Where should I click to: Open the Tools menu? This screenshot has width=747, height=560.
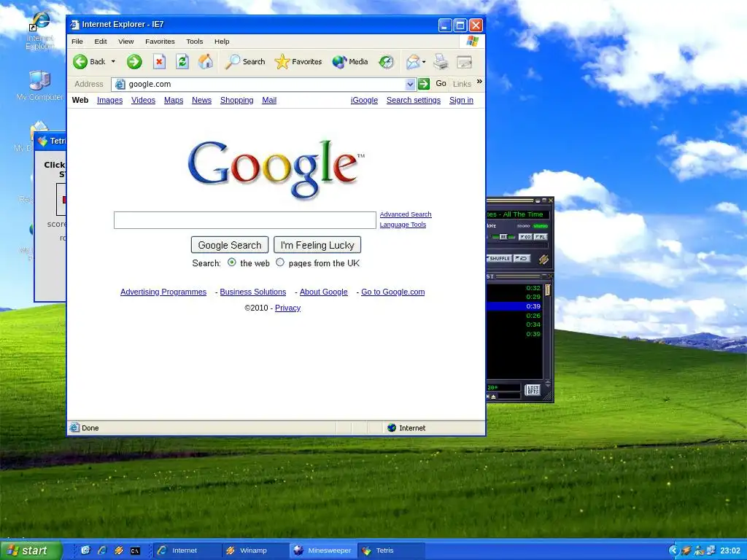click(x=194, y=42)
